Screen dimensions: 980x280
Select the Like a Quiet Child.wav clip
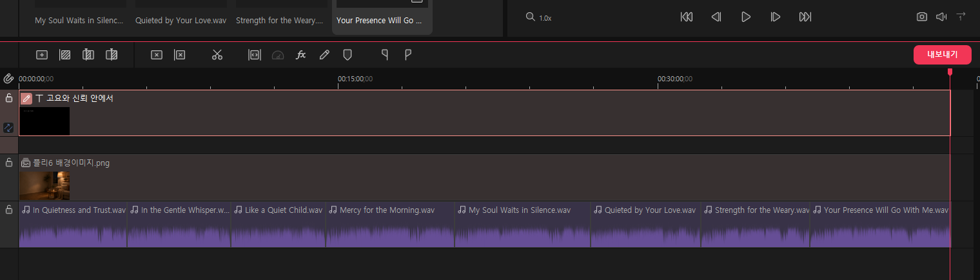pyautogui.click(x=279, y=225)
